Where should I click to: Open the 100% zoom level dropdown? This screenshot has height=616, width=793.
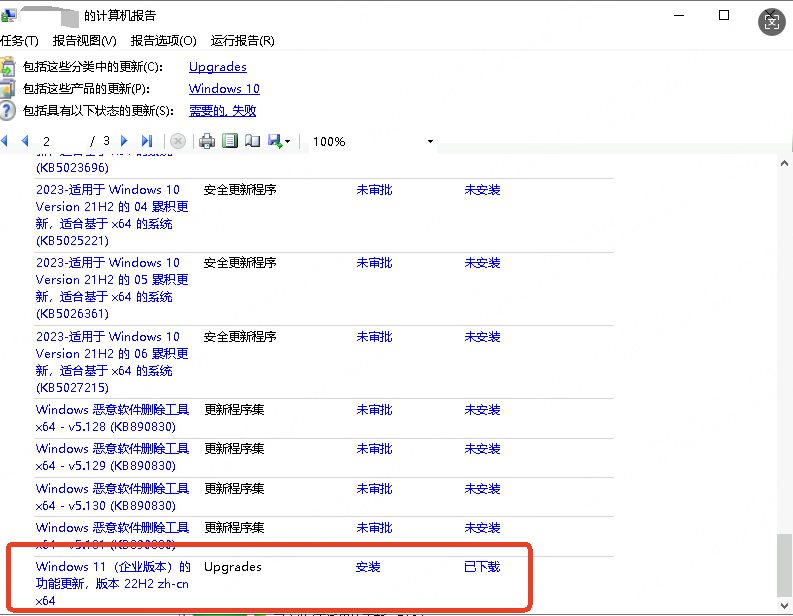(x=430, y=142)
